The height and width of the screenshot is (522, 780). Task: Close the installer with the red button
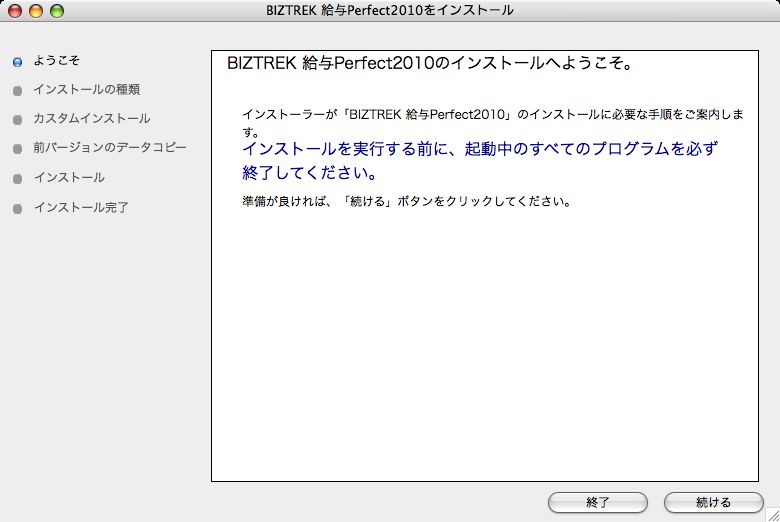15,10
